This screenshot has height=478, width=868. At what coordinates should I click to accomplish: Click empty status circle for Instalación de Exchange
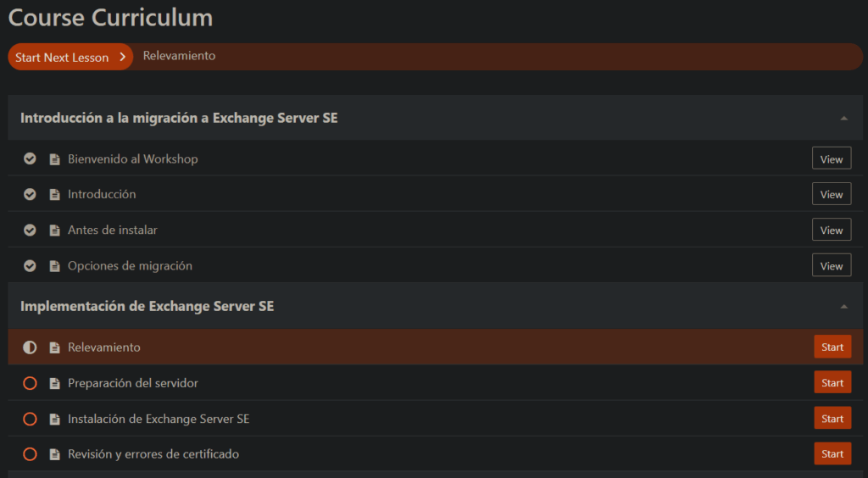30,419
